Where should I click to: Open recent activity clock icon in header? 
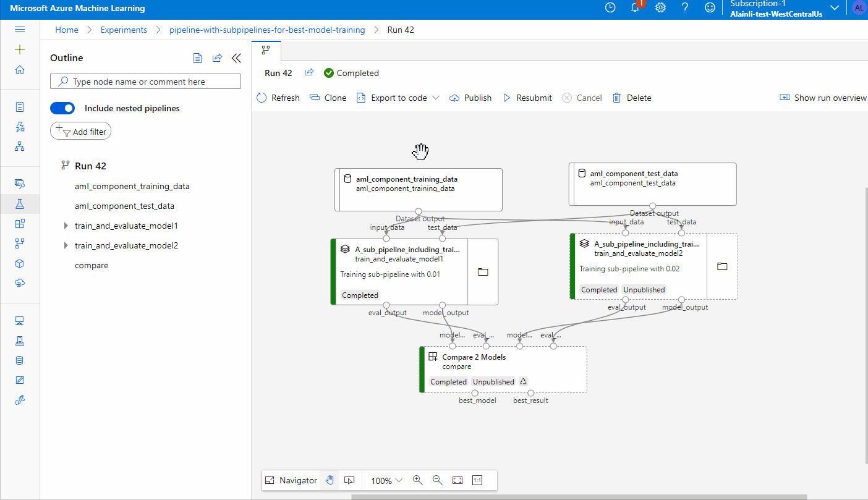(610, 8)
